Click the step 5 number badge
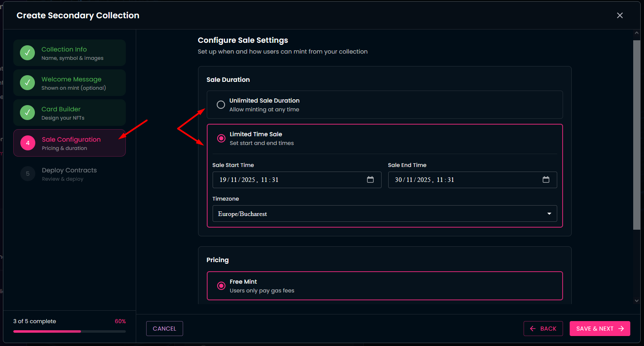The image size is (644, 346). pyautogui.click(x=28, y=174)
